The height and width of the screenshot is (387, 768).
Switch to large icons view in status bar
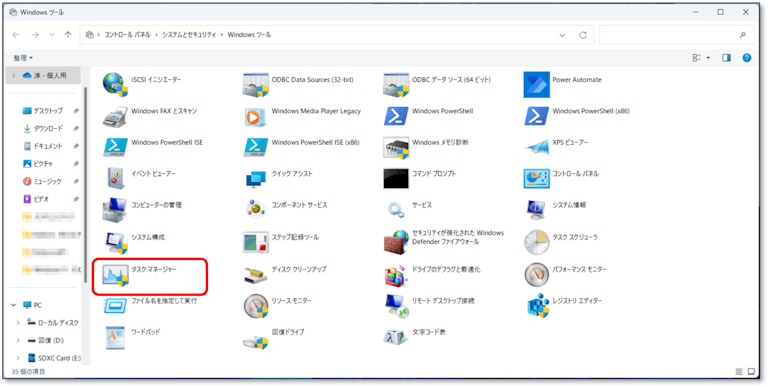[x=751, y=371]
